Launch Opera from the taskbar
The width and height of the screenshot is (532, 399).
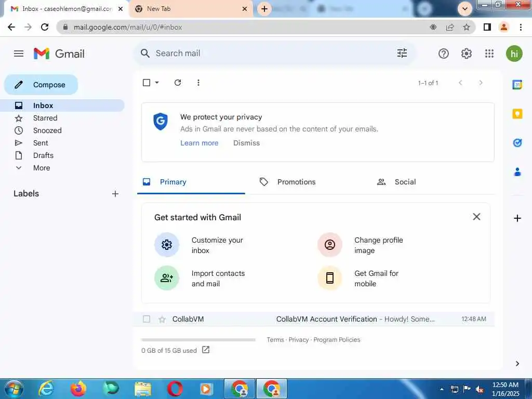[175, 389]
